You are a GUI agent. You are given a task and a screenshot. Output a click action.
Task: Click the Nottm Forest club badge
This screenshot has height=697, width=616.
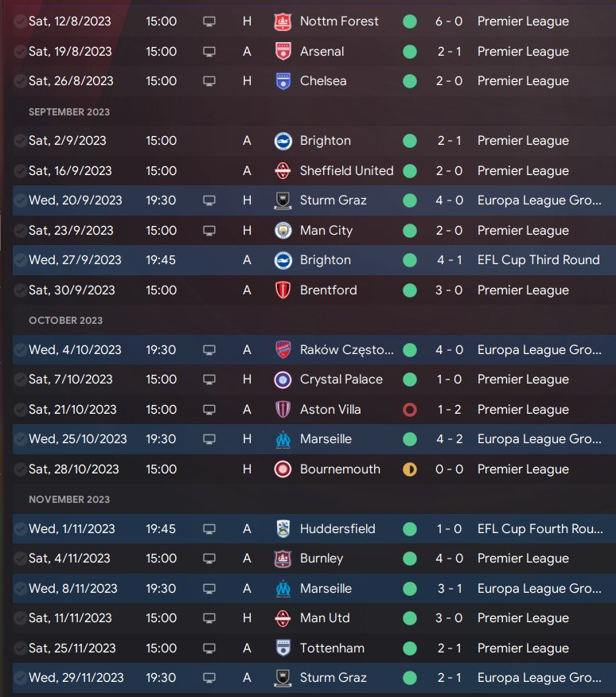tap(283, 21)
